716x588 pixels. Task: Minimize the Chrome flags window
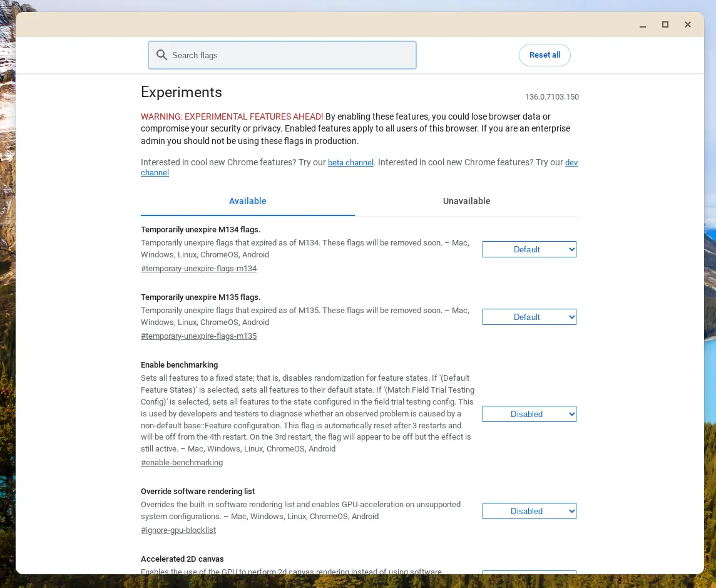pyautogui.click(x=643, y=25)
